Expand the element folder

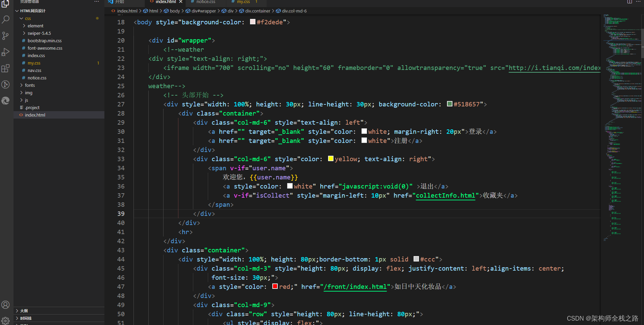[24, 26]
